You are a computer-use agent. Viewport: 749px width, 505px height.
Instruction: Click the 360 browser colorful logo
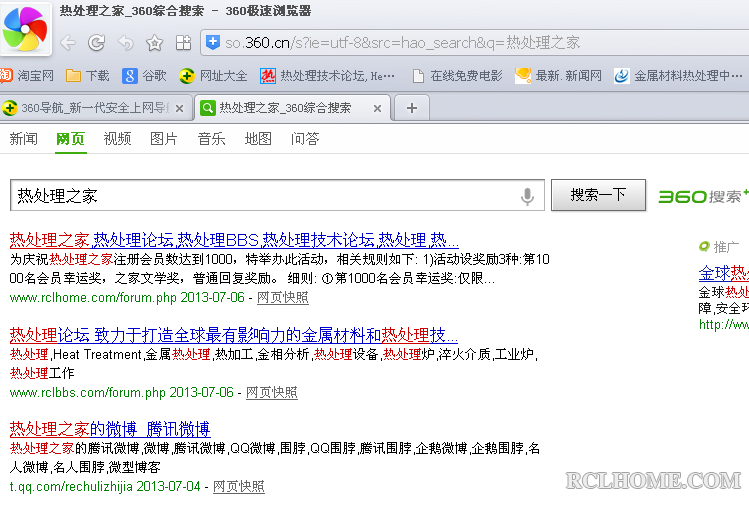pyautogui.click(x=25, y=29)
